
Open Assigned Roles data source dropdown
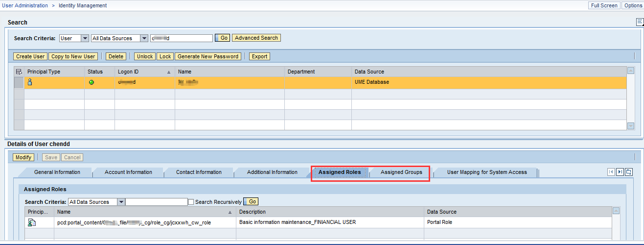tap(121, 202)
